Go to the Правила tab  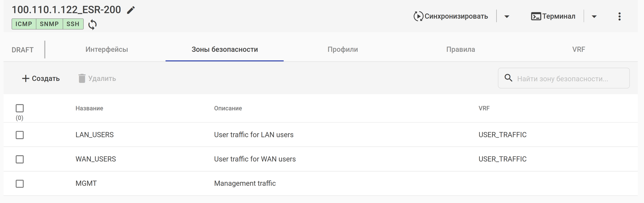coord(461,49)
